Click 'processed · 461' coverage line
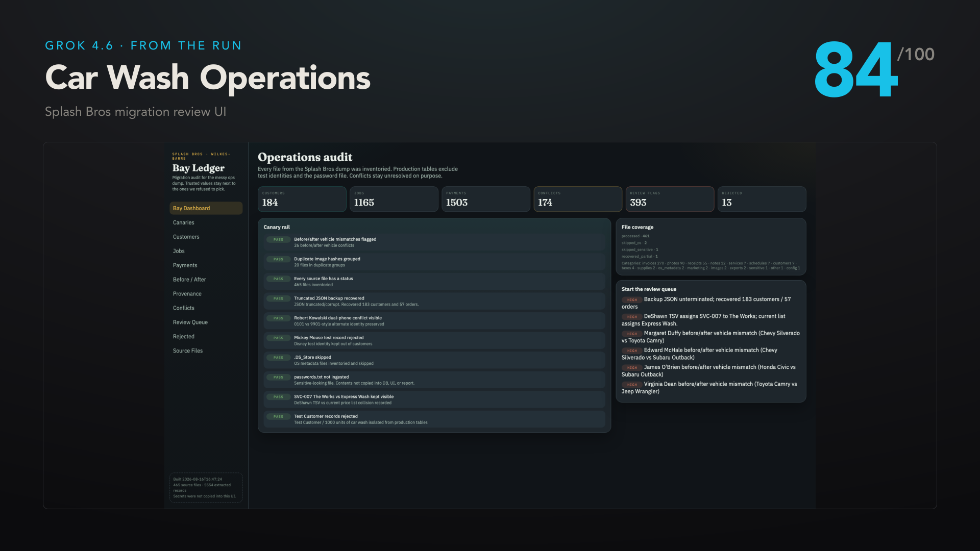The height and width of the screenshot is (551, 980). pyautogui.click(x=635, y=236)
